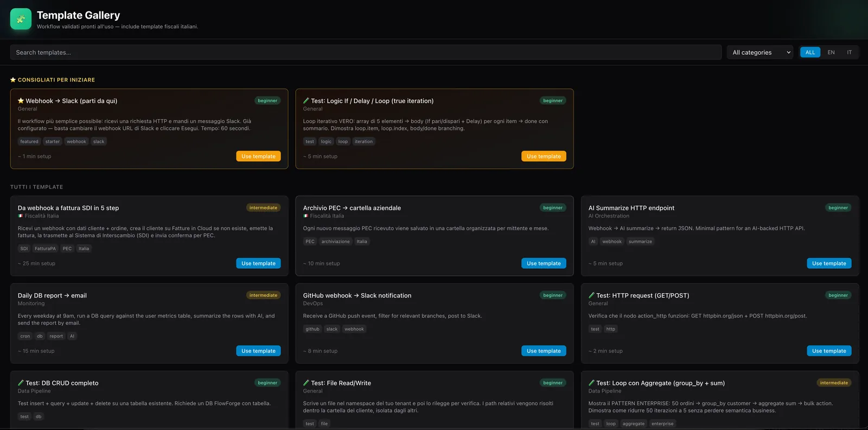Image resolution: width=868 pixels, height=430 pixels.
Task: Click the 'enterprise' tag
Action: click(x=662, y=424)
